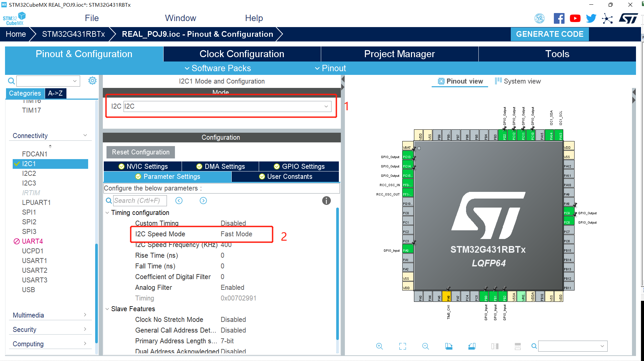Click the fit-to-screen pinout icon

point(402,346)
